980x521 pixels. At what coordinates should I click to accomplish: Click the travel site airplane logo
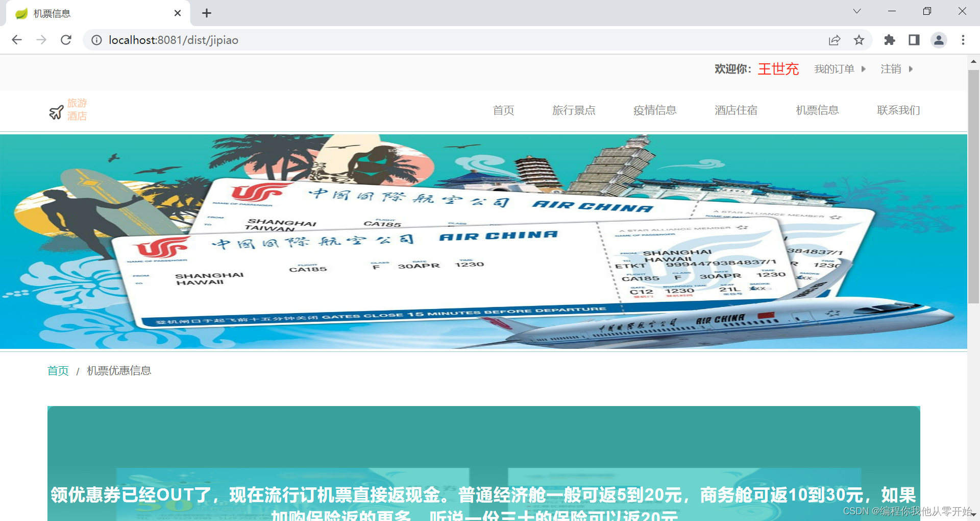(57, 110)
